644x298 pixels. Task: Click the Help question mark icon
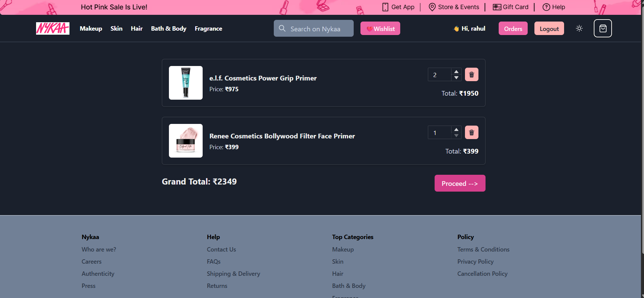tap(546, 7)
